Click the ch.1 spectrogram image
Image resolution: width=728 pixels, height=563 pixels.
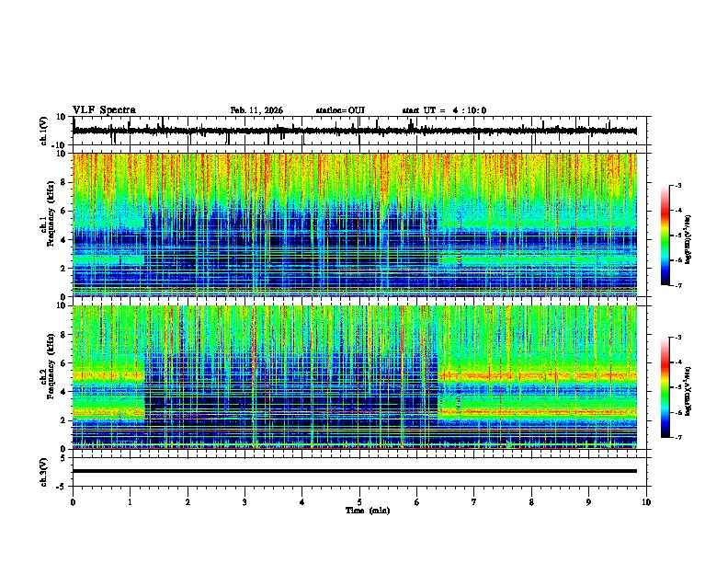pos(355,224)
